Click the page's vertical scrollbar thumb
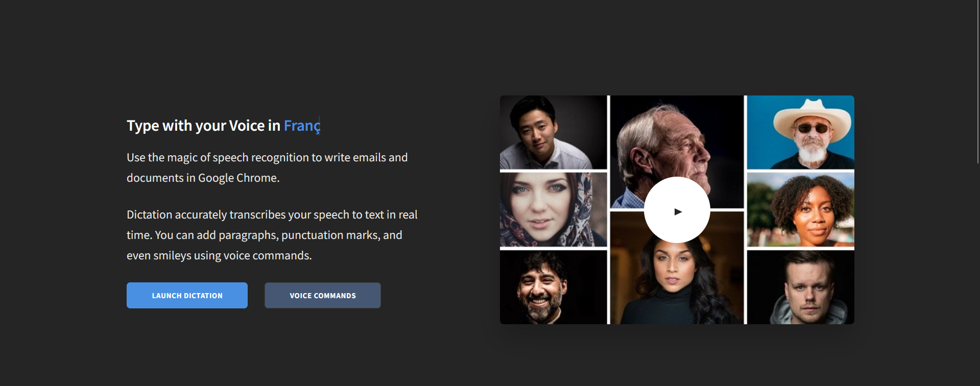 977,82
